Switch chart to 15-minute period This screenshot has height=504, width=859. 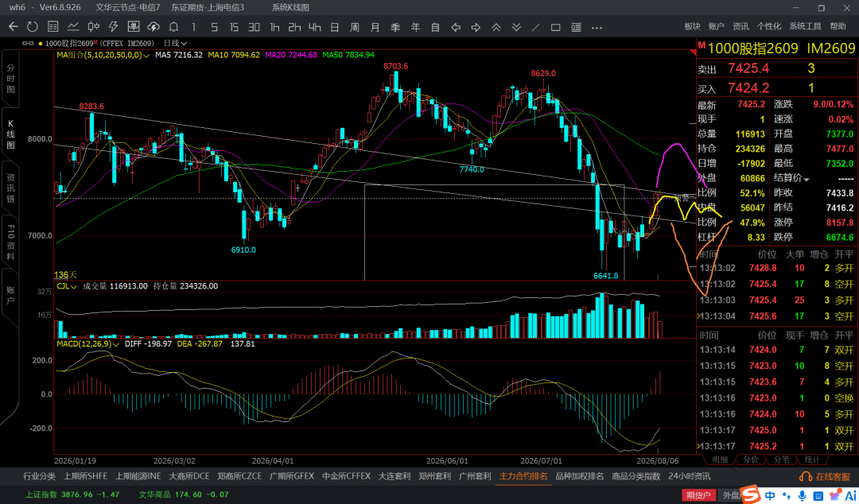234,27
